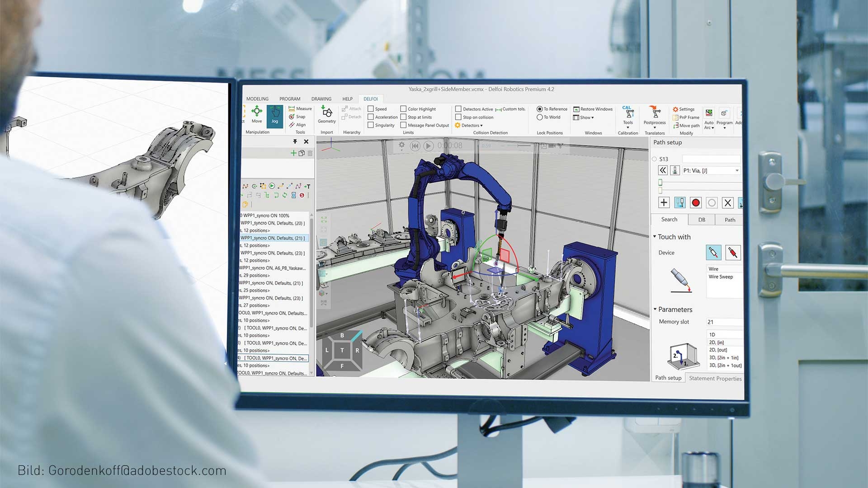
Task: Click the DB button
Action: click(x=702, y=220)
